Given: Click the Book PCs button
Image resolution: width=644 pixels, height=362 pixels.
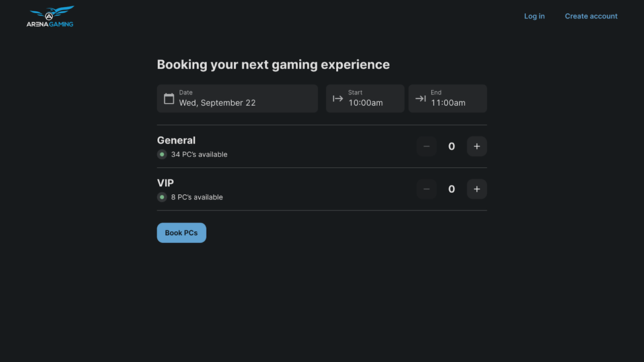Looking at the screenshot, I should coord(182,233).
